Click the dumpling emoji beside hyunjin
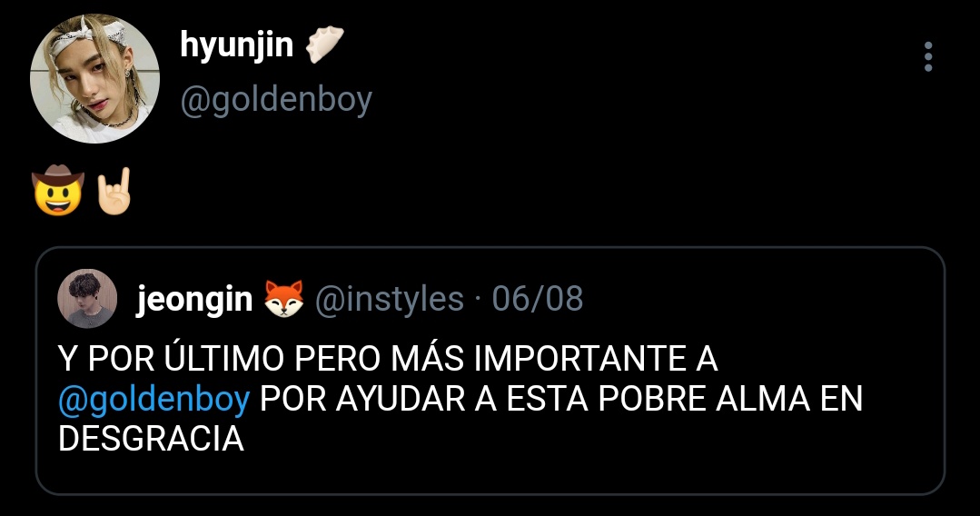This screenshot has height=516, width=980. pyautogui.click(x=325, y=45)
